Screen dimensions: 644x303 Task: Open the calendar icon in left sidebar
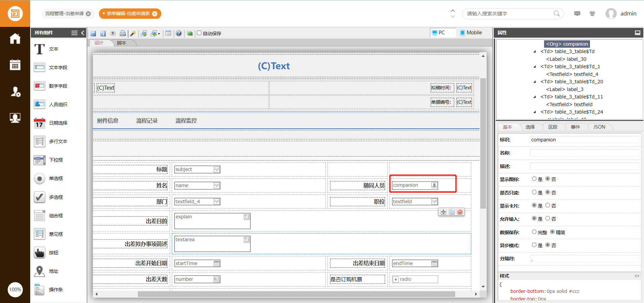tap(15, 64)
